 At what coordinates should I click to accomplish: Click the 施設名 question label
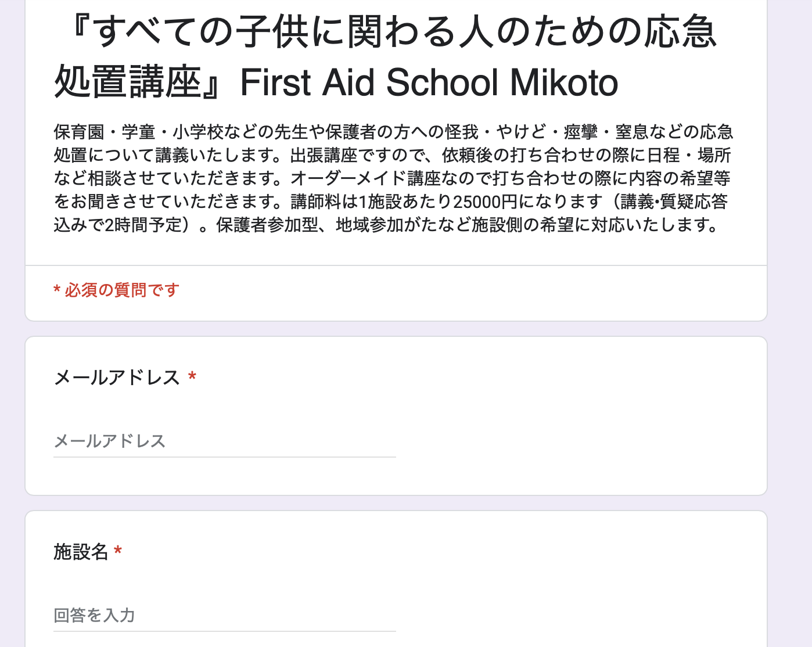(x=81, y=552)
